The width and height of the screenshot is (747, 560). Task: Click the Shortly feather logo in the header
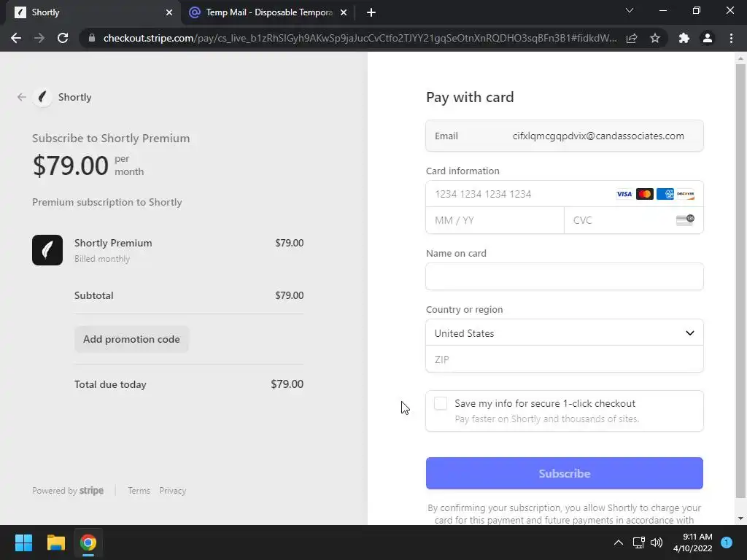(42, 97)
